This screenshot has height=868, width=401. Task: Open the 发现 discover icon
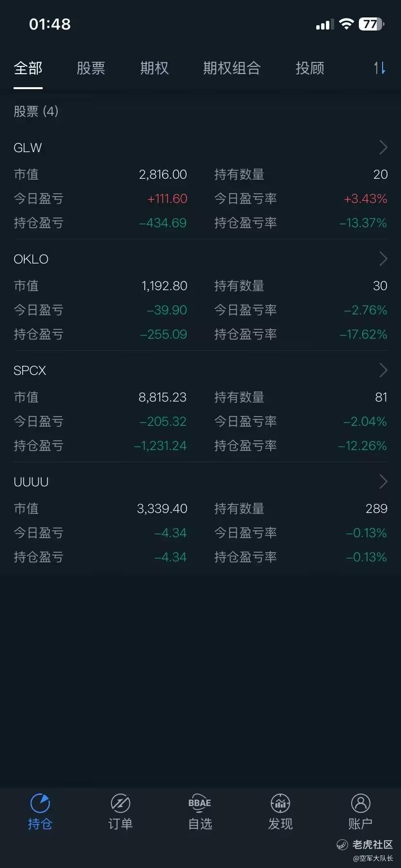pos(280,804)
